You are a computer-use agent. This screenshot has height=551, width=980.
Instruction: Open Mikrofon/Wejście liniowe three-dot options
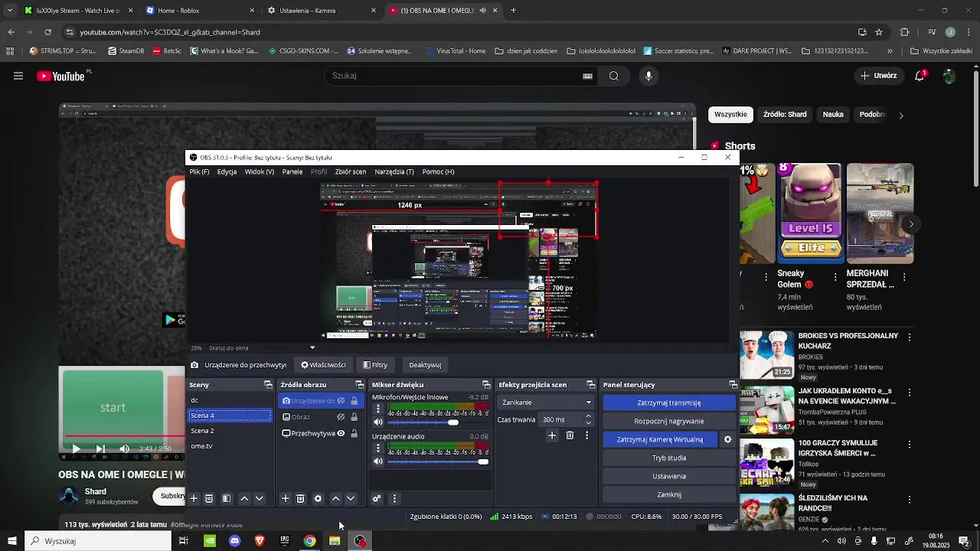tap(378, 409)
